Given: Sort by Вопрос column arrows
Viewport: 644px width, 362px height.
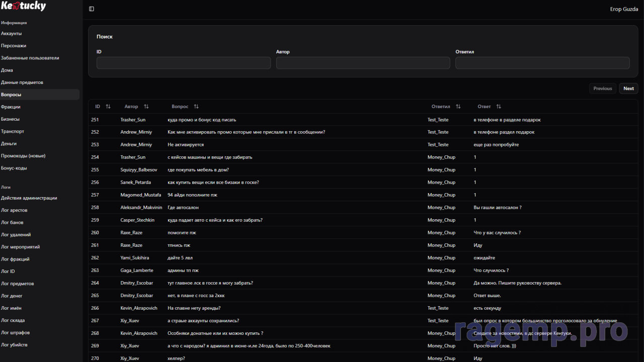Looking at the screenshot, I should coord(196,107).
